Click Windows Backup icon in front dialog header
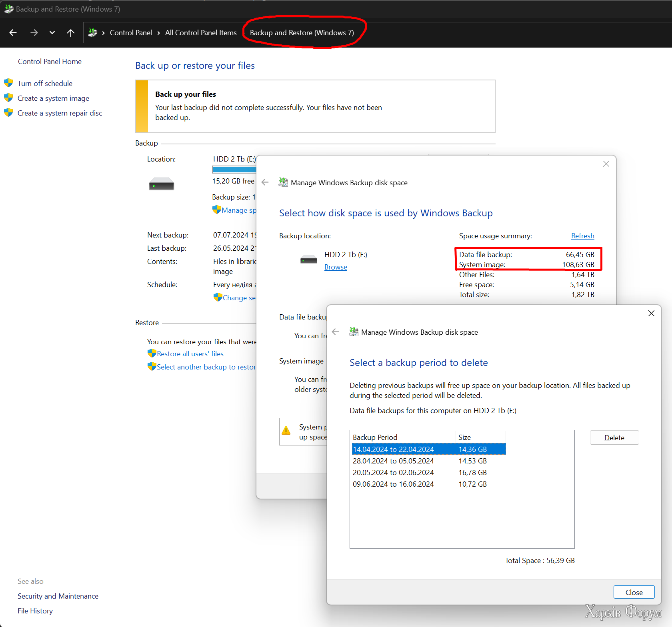This screenshot has width=672, height=627. pos(354,332)
